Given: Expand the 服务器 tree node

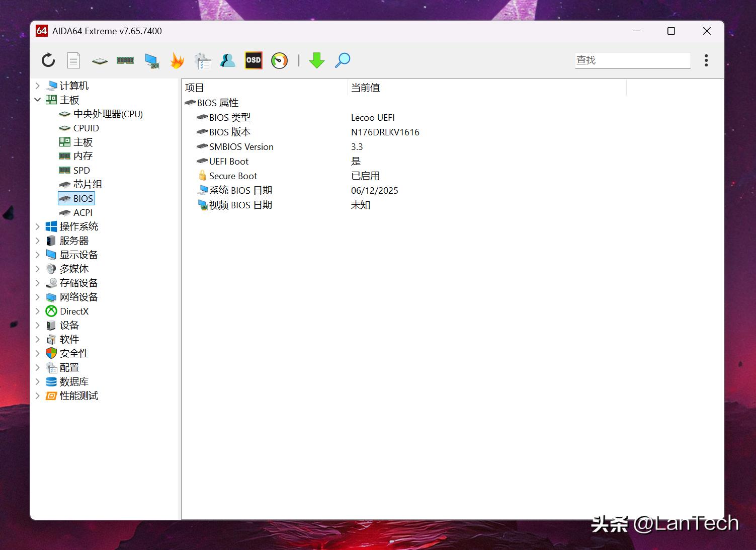Looking at the screenshot, I should point(38,241).
